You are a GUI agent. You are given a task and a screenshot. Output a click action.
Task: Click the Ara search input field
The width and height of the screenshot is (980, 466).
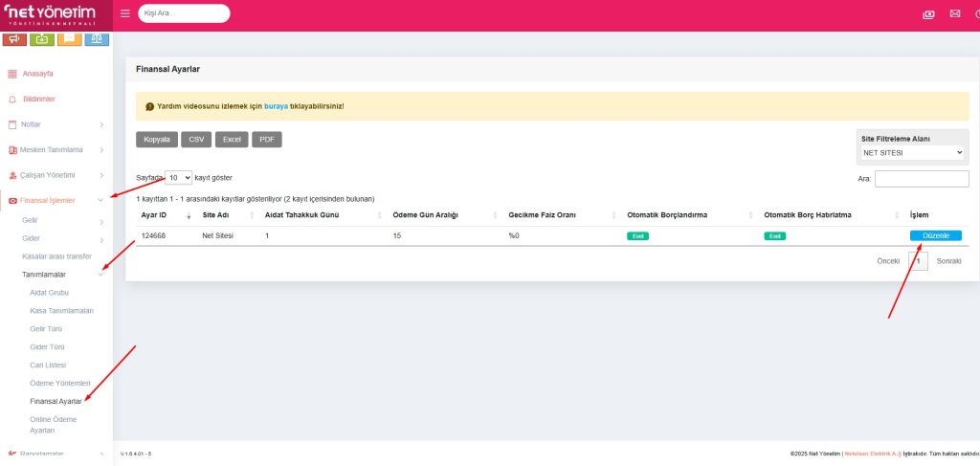click(x=922, y=179)
